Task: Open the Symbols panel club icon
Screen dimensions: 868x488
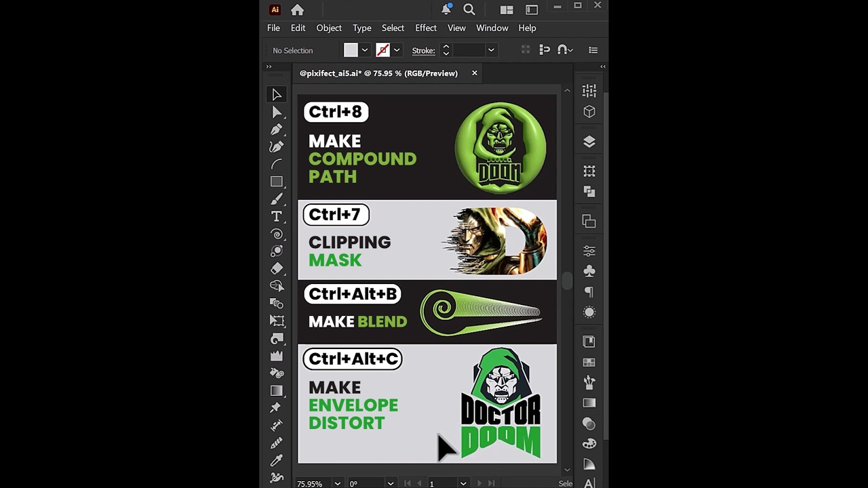Action: point(589,271)
